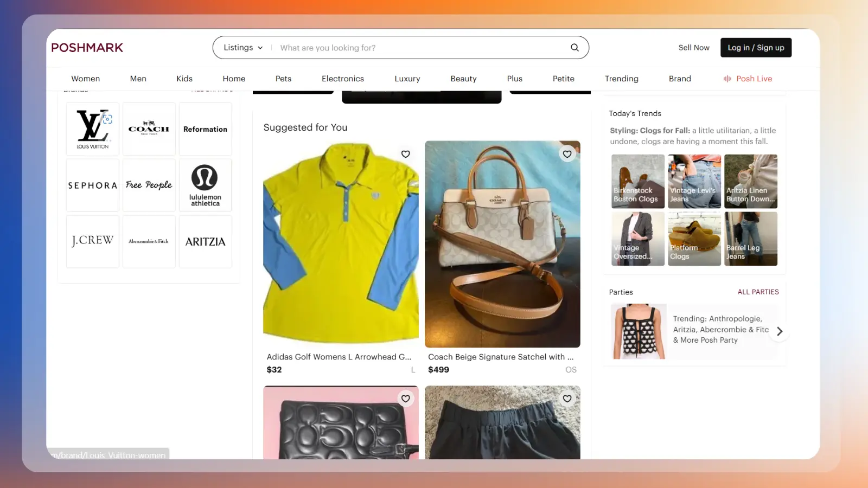This screenshot has width=868, height=488.
Task: Select the Coach brand logo
Action: pyautogui.click(x=149, y=129)
